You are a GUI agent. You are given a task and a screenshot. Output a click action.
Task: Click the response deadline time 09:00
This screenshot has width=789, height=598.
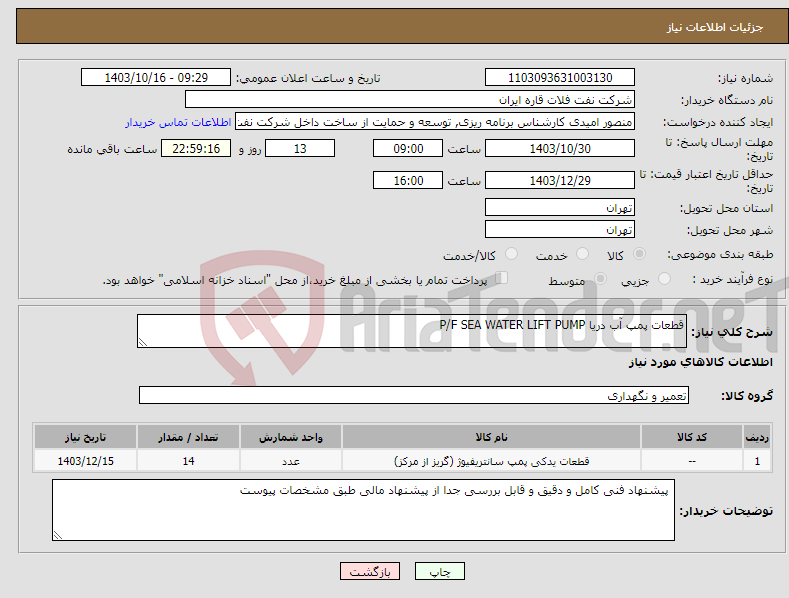pos(408,148)
